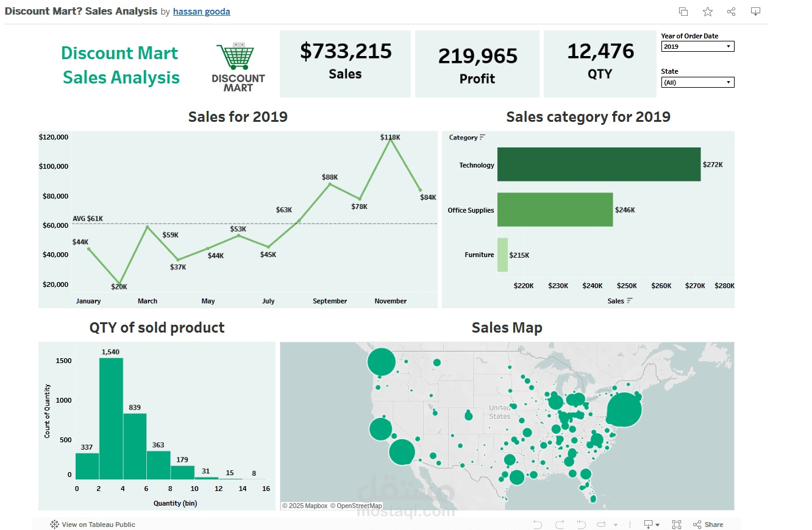Open hassan gooda author profile link
The width and height of the screenshot is (812, 530).
pyautogui.click(x=202, y=12)
